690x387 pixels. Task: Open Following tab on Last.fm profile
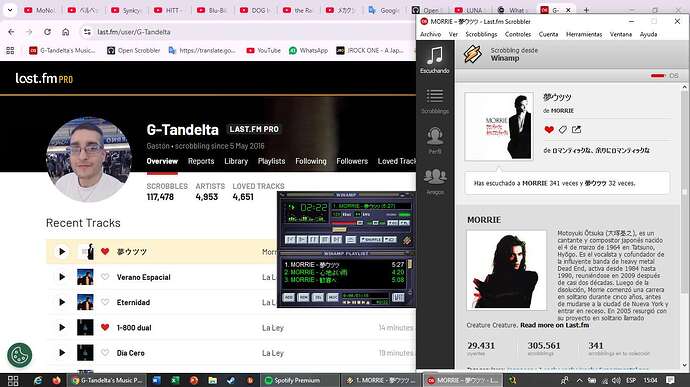(x=311, y=161)
